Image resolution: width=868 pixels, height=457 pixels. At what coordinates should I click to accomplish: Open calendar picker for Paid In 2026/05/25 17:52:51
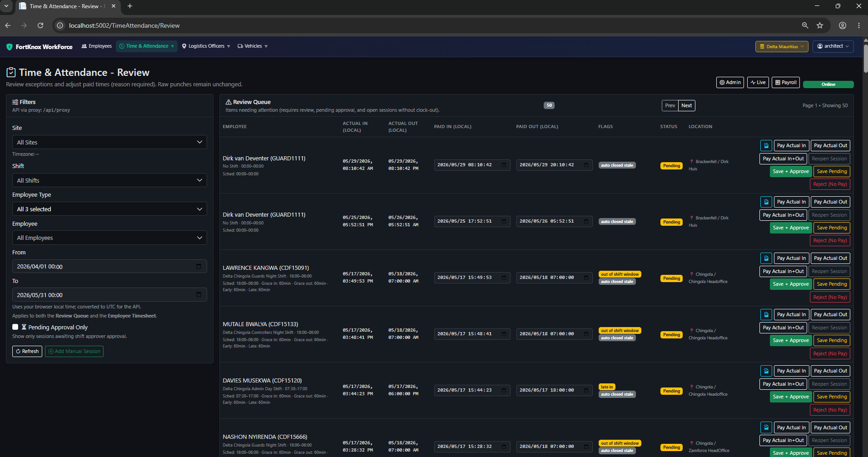click(504, 221)
